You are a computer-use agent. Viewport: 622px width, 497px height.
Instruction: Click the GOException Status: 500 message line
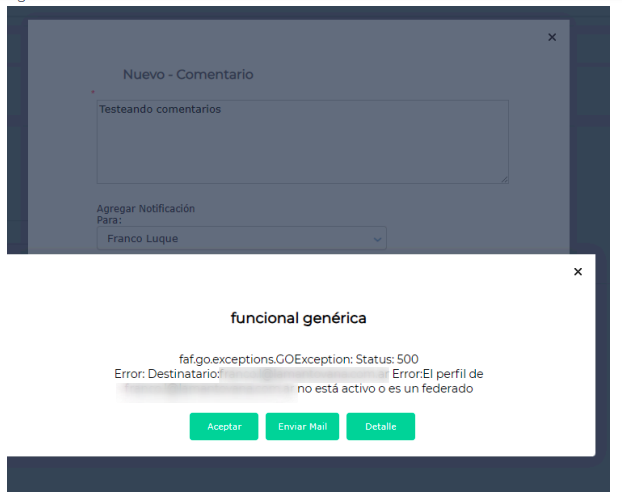click(299, 359)
